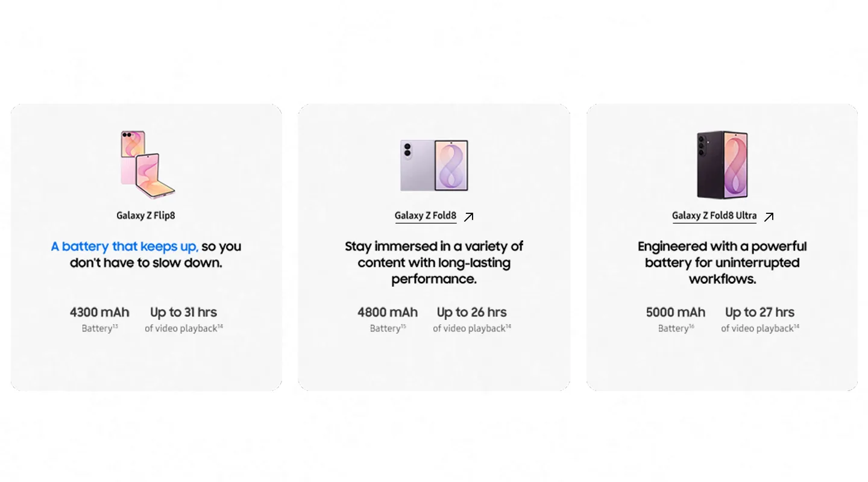This screenshot has height=482, width=868.
Task: Open the Galaxy Z Fold8 link
Action: [x=426, y=216]
